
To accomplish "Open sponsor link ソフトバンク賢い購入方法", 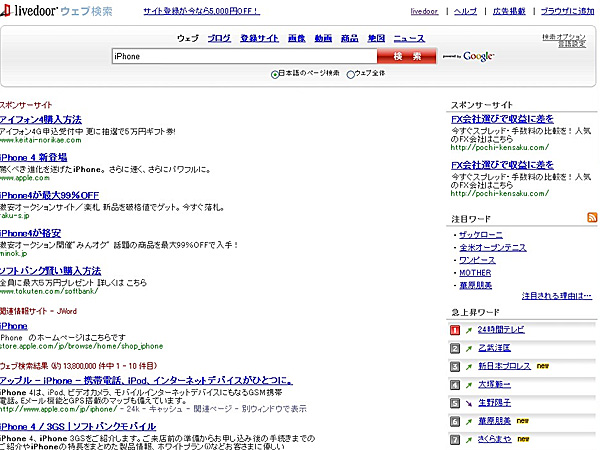I will [x=51, y=271].
